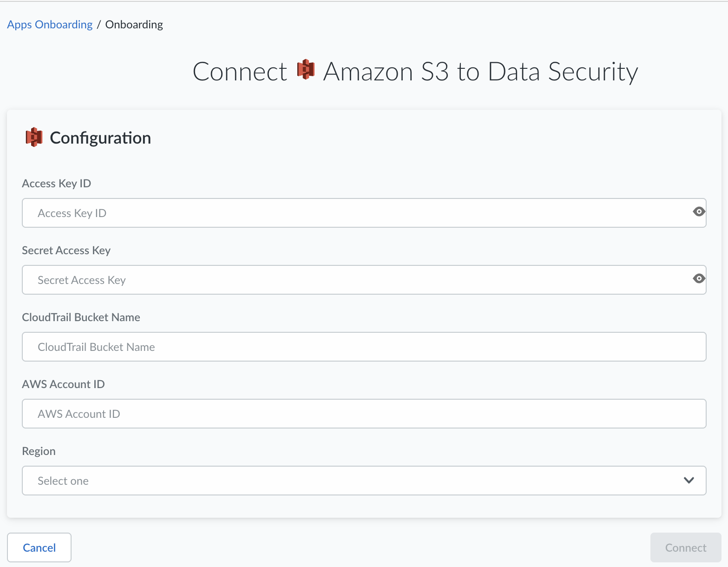Click the Region label text
The width and height of the screenshot is (728, 567).
pyautogui.click(x=39, y=451)
